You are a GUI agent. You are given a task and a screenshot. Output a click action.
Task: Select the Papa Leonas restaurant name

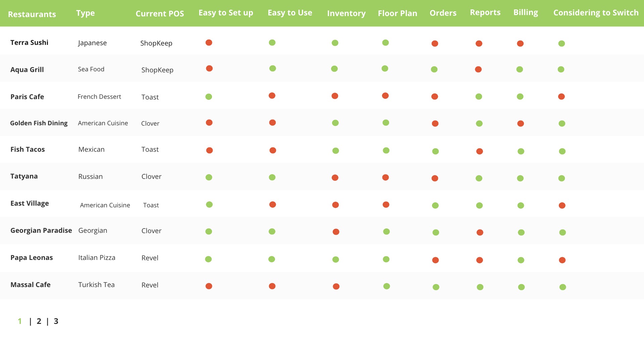[x=32, y=258]
